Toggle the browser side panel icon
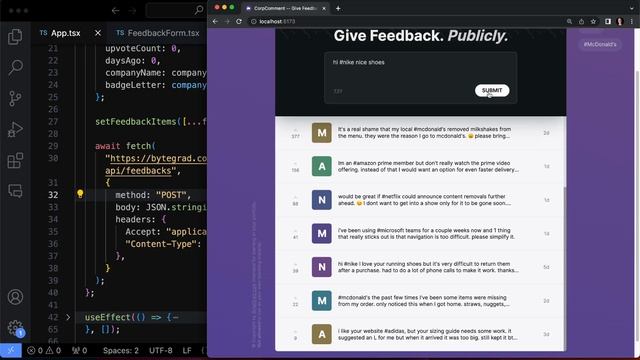The width and height of the screenshot is (640, 360). pos(608,21)
